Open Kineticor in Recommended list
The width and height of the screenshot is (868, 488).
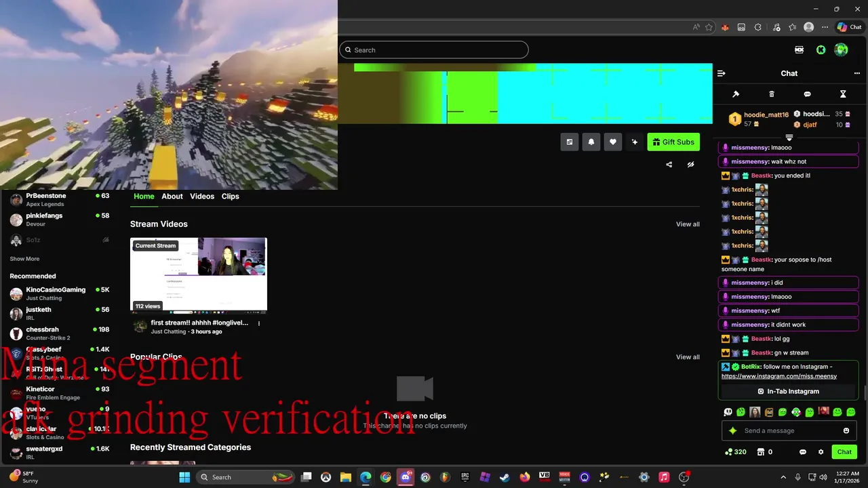tap(60, 393)
